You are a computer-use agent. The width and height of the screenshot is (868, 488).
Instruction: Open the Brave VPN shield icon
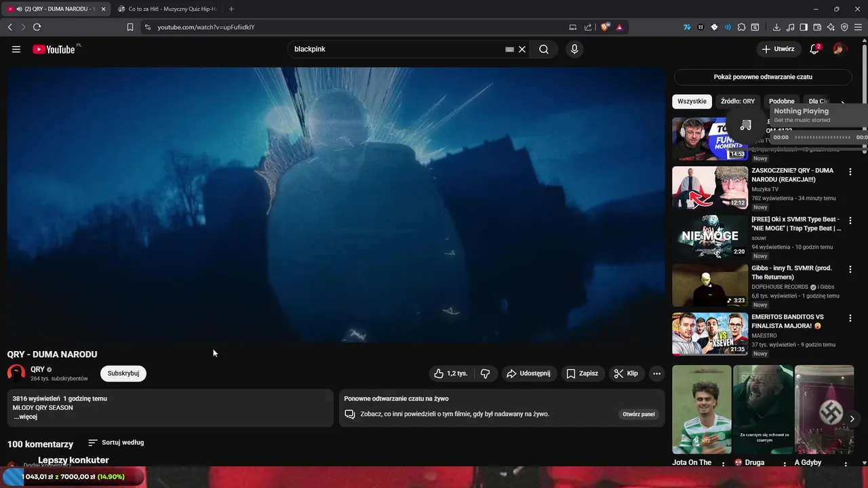pyautogui.click(x=844, y=27)
